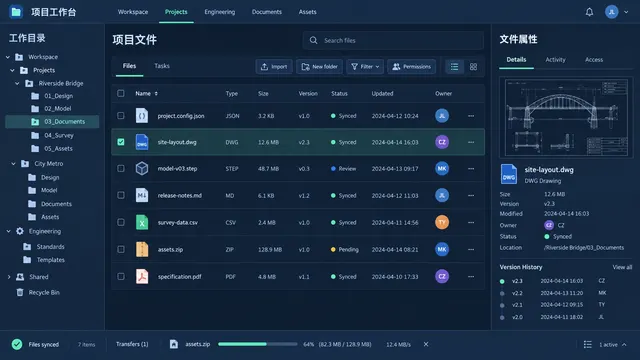This screenshot has height=360, width=640.
Task: Expand the 1 active transfers panel
Action: (624, 344)
